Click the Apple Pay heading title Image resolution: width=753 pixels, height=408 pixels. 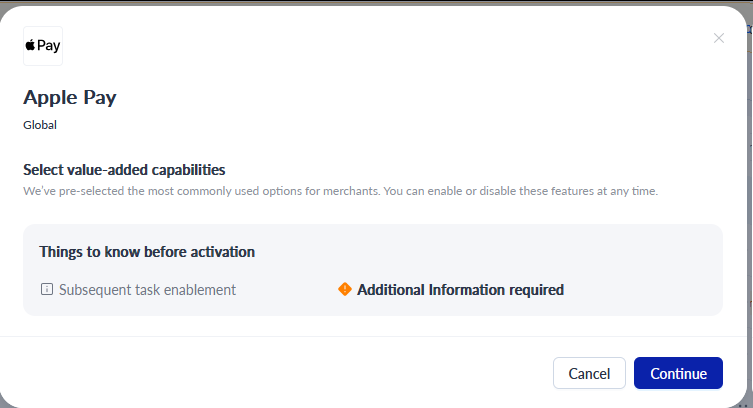tap(70, 98)
